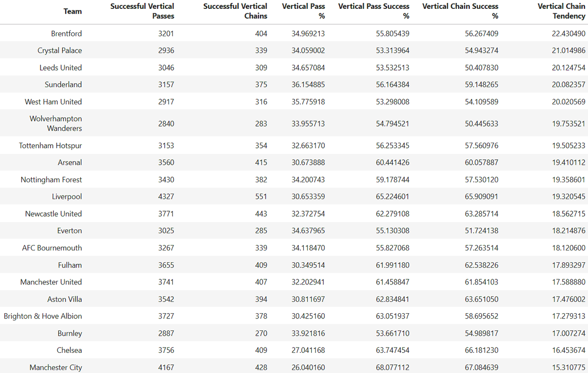Click Manchester City's 4167 passes value
Viewport: 588px width, 373px height.
coord(166,368)
